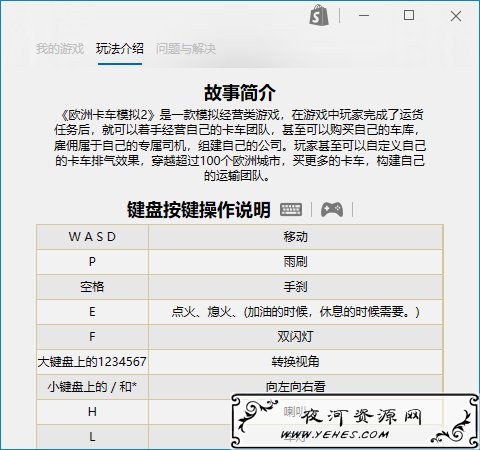Show gamepad controller instructions icon
This screenshot has height=450, width=480.
point(332,210)
